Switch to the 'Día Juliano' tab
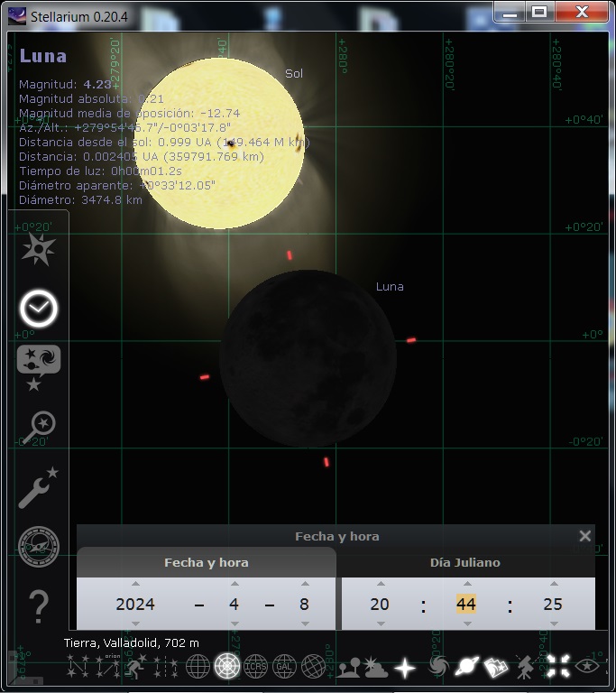 [x=465, y=563]
